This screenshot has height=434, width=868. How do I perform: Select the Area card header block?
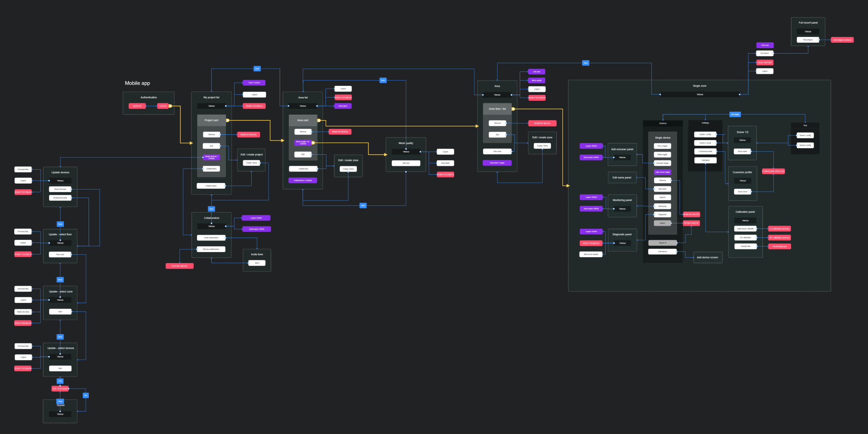pos(303,120)
